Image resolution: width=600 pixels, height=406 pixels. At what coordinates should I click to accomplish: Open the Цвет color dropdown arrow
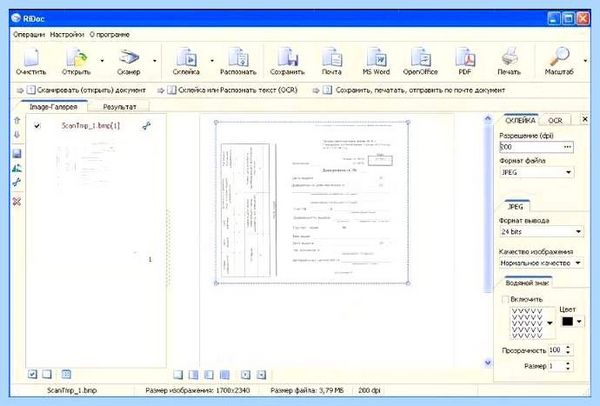pyautogui.click(x=579, y=321)
